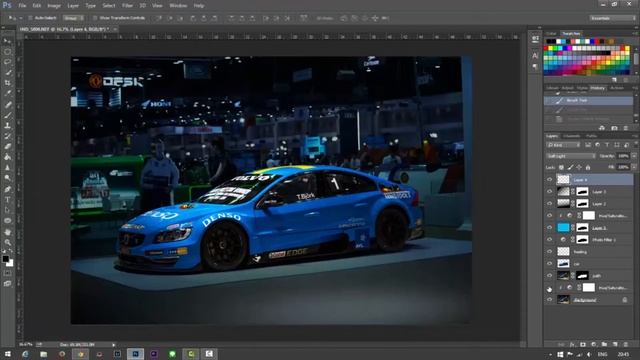Select the Path Selection tool
640x360 pixels.
(x=7, y=210)
